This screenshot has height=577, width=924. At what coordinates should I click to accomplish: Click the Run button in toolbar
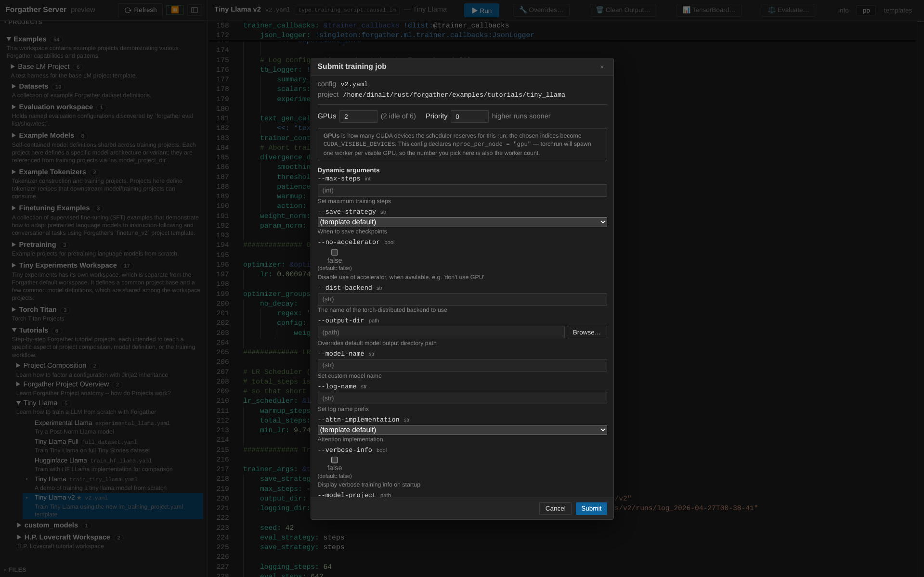click(482, 10)
